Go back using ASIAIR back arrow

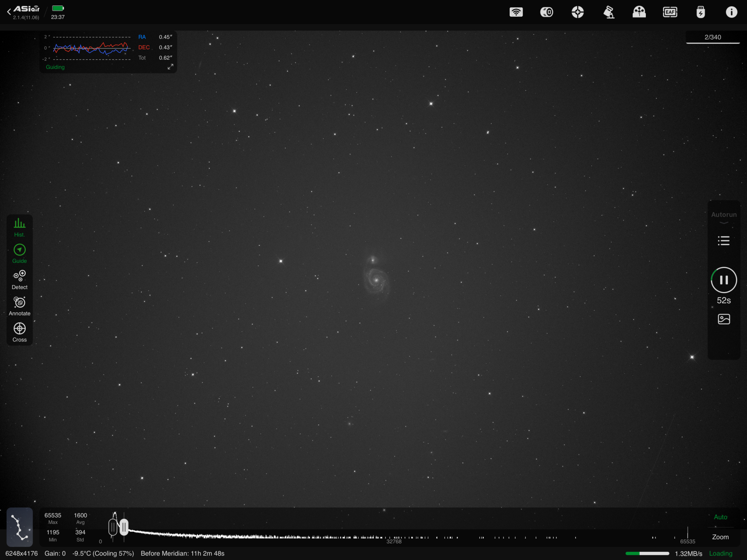9,12
